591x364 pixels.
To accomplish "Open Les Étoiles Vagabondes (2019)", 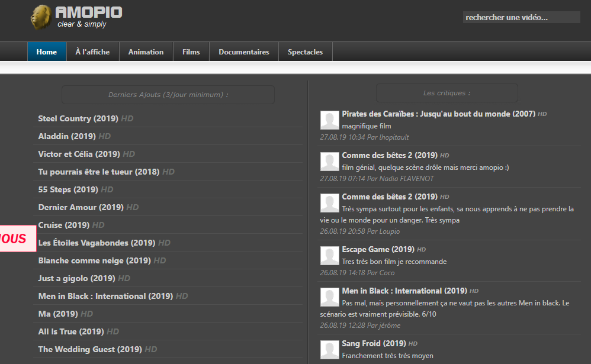I will coord(97,242).
